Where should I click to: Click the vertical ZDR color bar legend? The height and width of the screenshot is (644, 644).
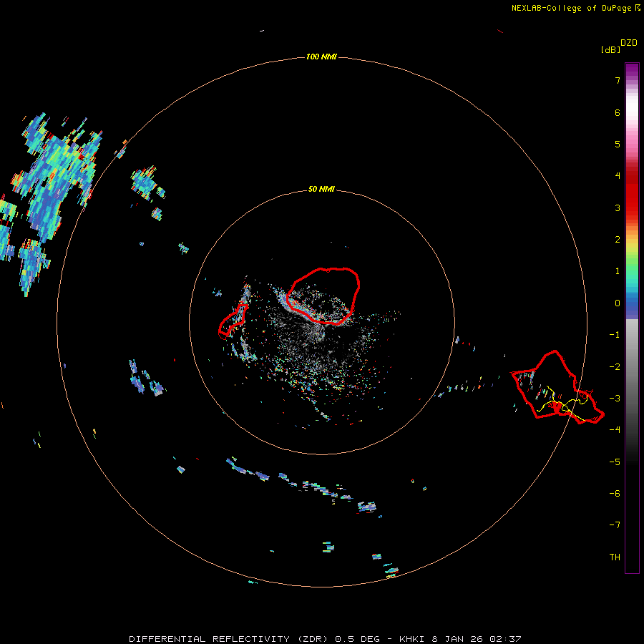tap(632, 318)
